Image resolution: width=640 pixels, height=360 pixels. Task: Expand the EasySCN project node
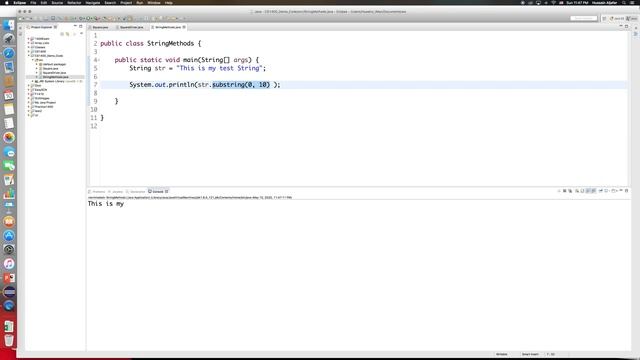pyautogui.click(x=29, y=90)
